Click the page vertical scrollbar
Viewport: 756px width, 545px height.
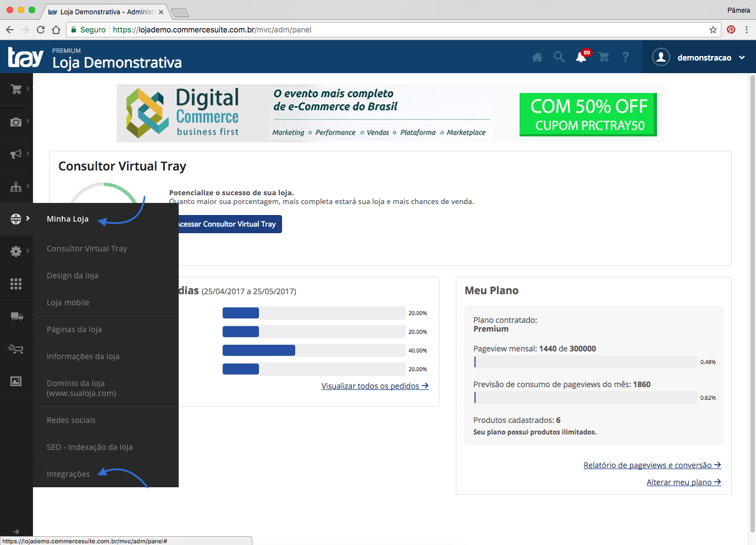752,302
